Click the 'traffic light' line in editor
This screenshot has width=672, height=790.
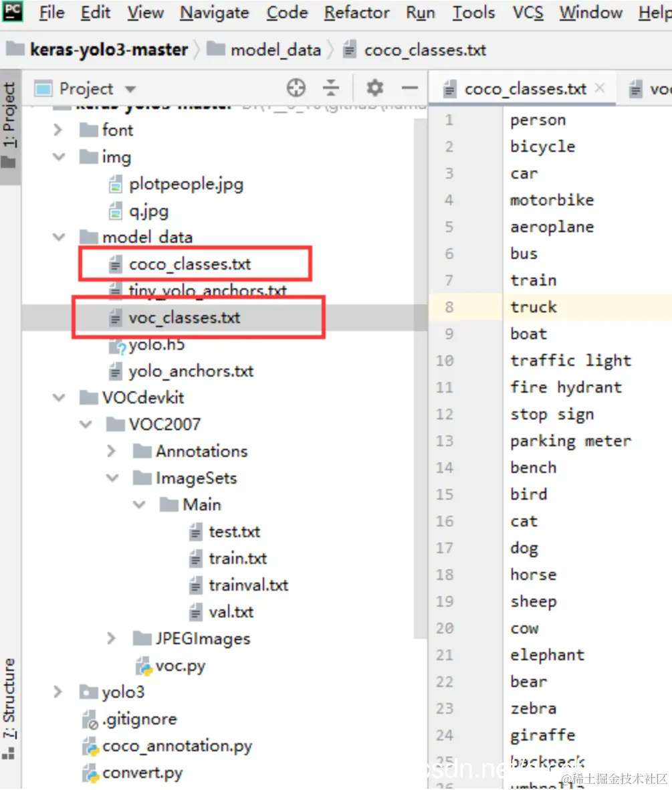[x=570, y=361]
